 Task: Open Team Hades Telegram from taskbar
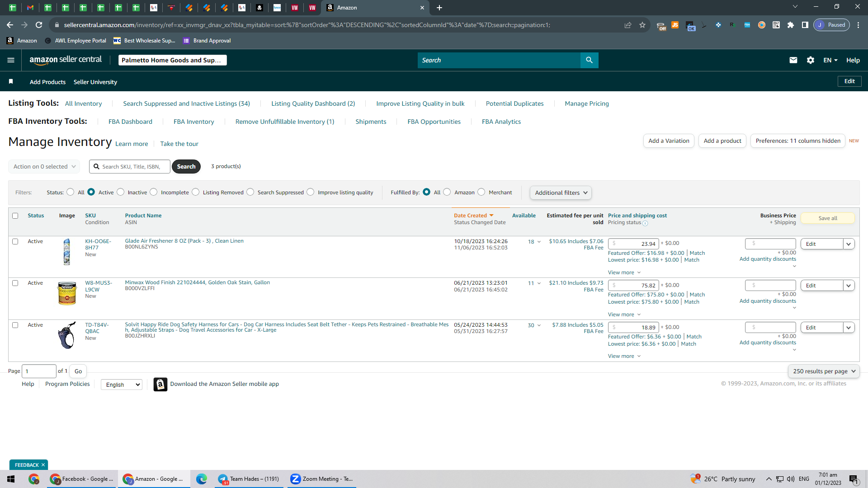pyautogui.click(x=249, y=479)
